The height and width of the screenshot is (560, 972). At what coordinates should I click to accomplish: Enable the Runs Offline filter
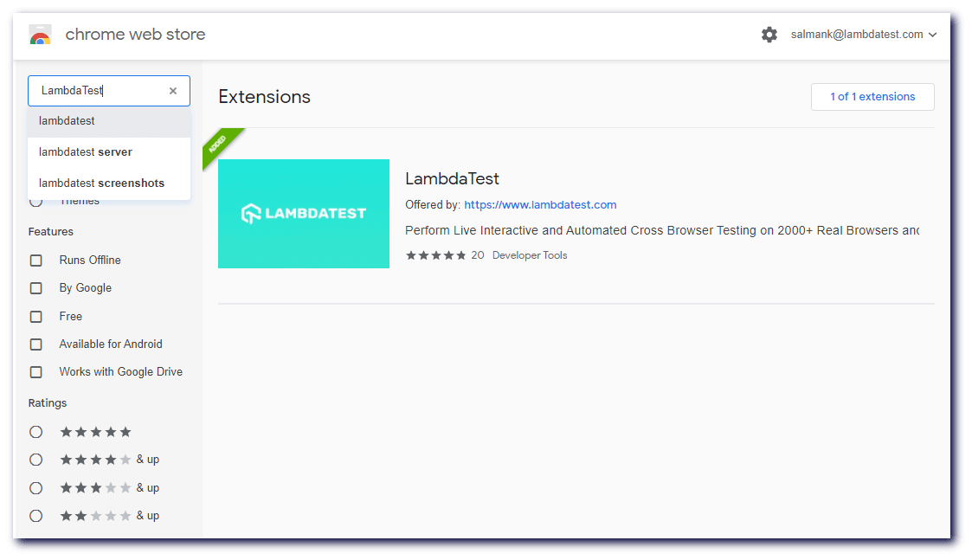click(35, 260)
